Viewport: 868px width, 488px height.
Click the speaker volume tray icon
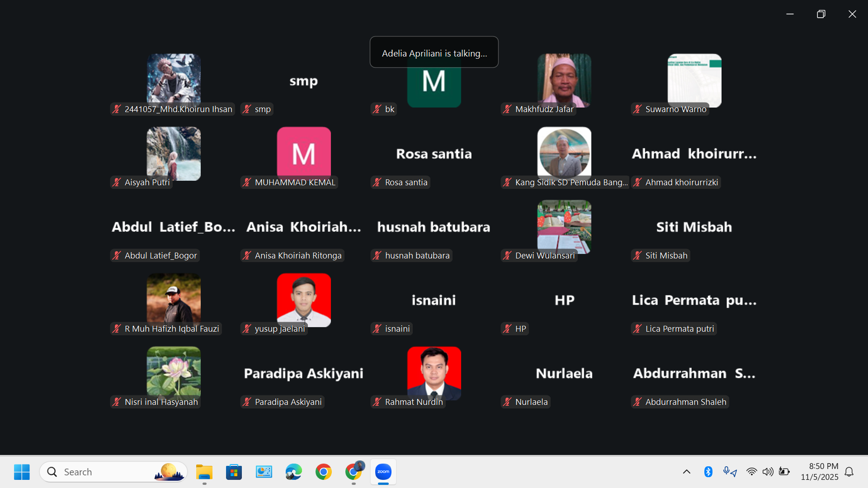(x=768, y=472)
